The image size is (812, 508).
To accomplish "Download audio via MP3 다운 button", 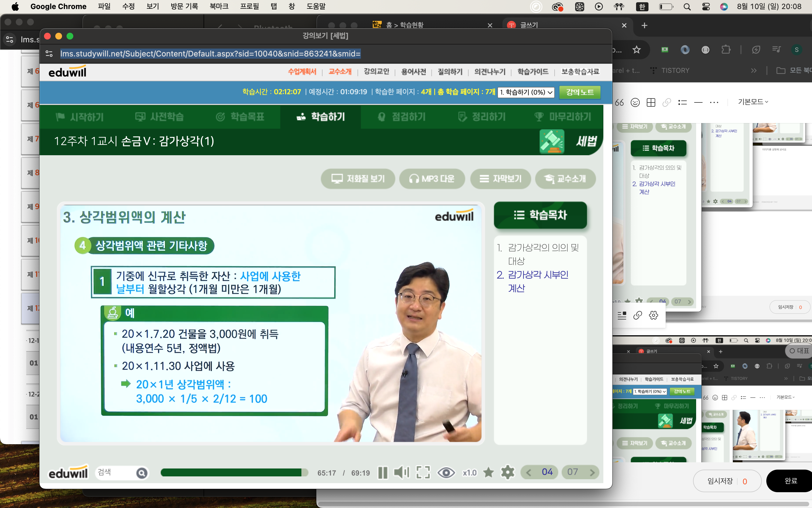I will click(x=432, y=178).
